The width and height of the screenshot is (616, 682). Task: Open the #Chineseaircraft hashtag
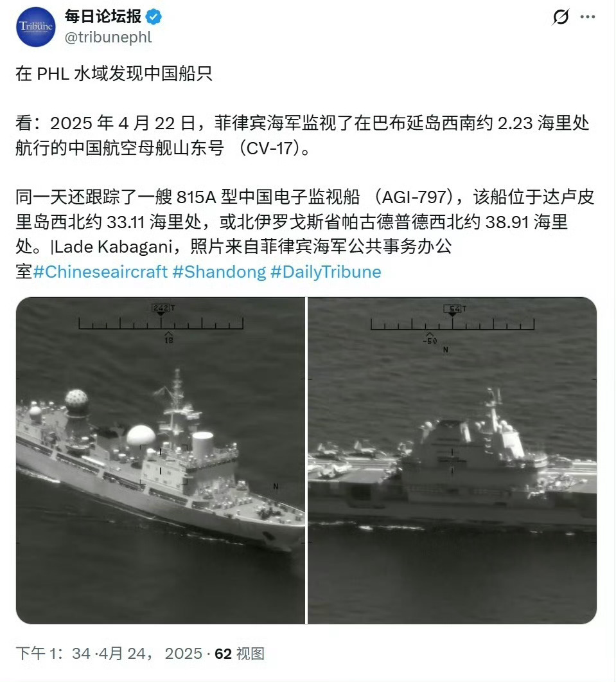pyautogui.click(x=100, y=272)
